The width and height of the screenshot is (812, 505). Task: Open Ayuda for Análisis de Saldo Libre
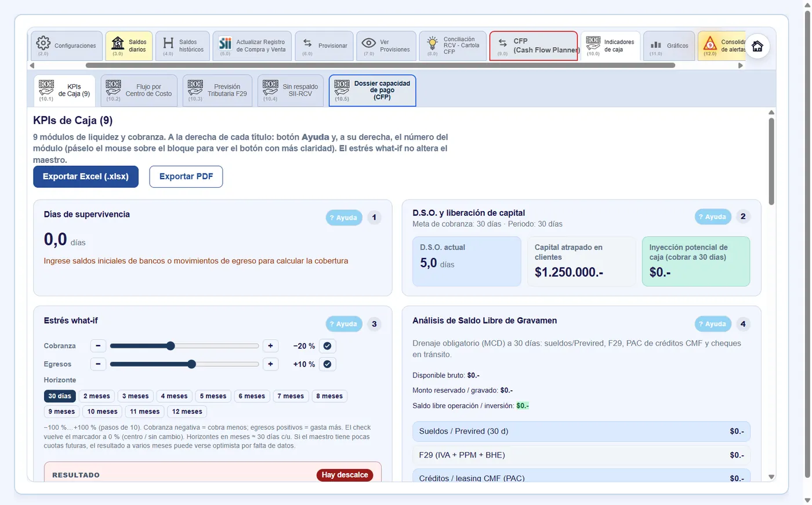[x=713, y=324]
